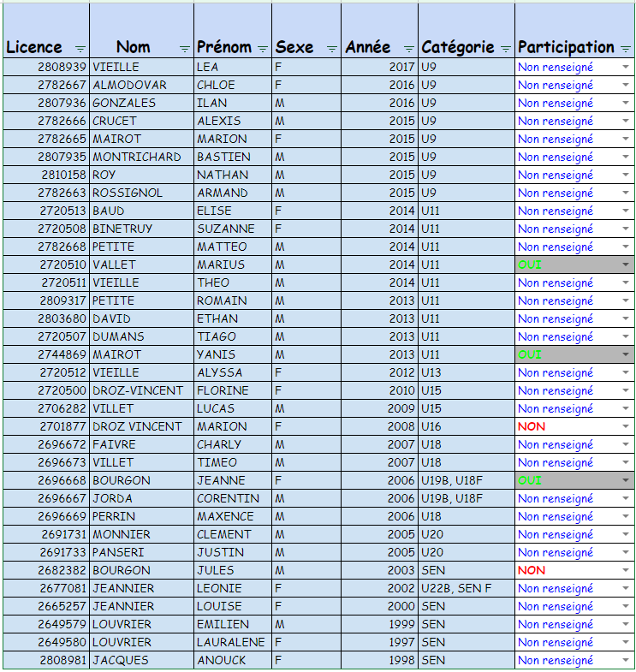The height and width of the screenshot is (672, 636).
Task: Select name cell DUMANS
Action: click(142, 336)
